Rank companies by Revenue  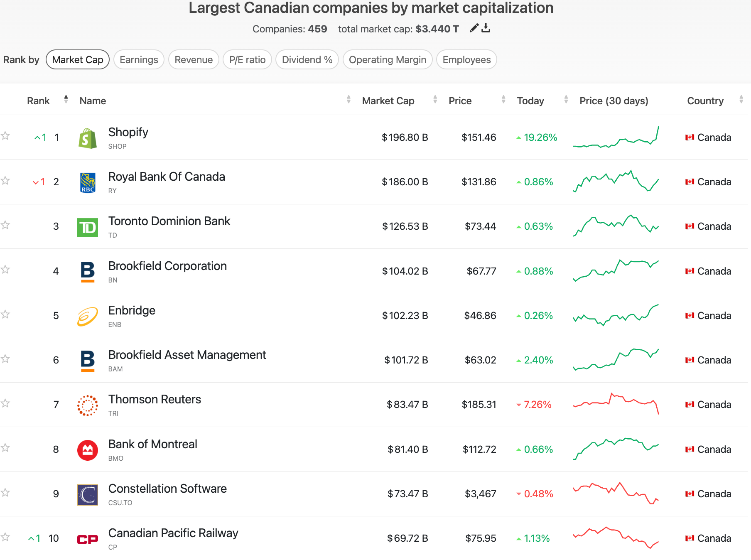(x=194, y=60)
